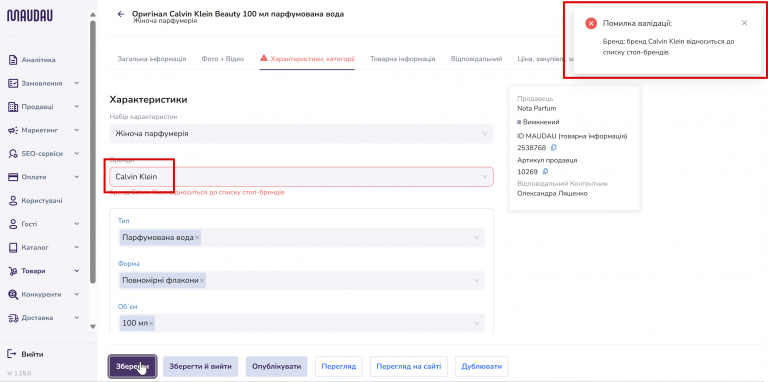Screen dimensions: 768x382
Task: Open the Об'єм dropdown arrow
Action: tap(477, 323)
